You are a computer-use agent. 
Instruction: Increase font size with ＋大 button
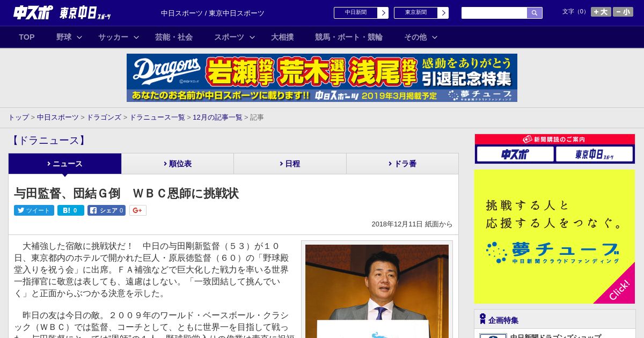click(x=601, y=12)
